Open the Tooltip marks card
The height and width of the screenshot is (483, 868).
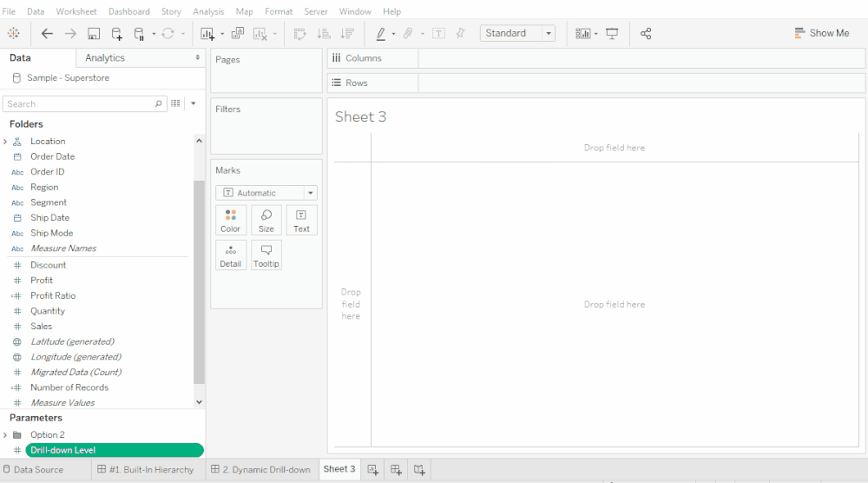[266, 255]
